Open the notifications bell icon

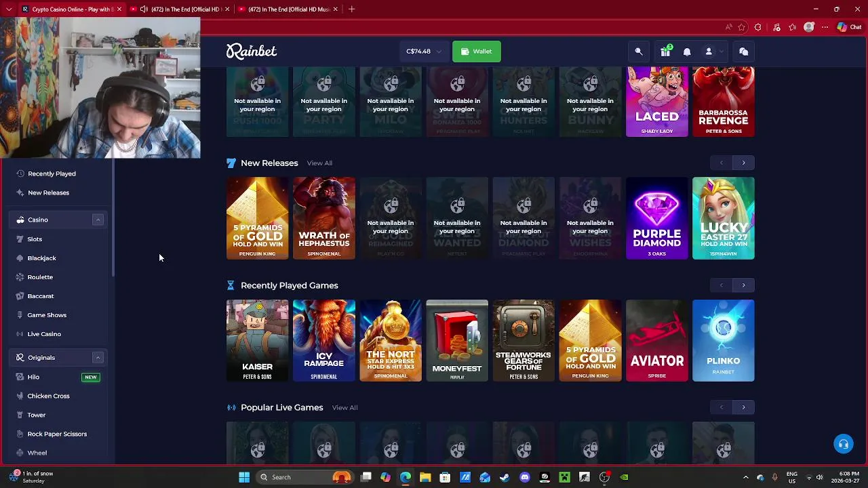coord(687,52)
